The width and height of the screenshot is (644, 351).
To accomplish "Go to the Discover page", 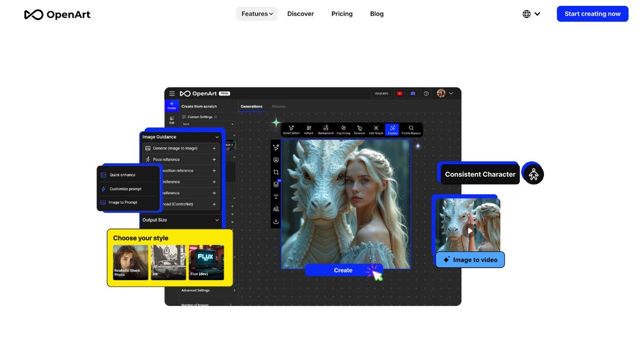I will point(301,14).
